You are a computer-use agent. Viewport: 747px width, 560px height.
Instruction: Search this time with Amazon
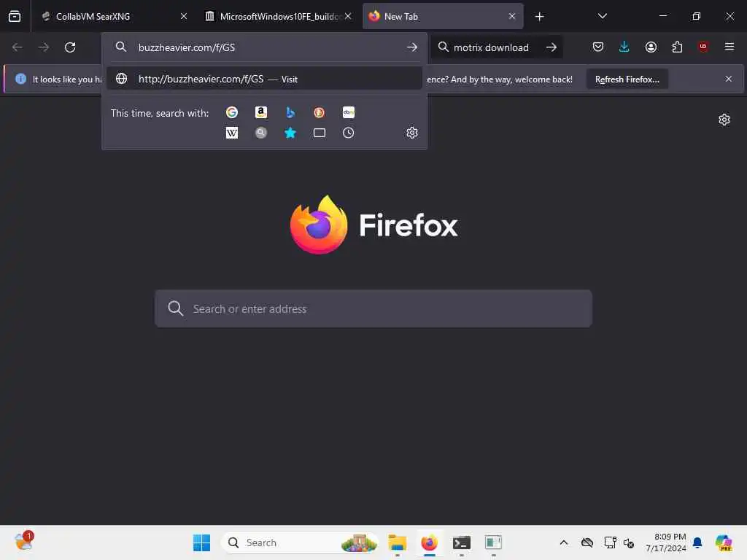(x=261, y=112)
